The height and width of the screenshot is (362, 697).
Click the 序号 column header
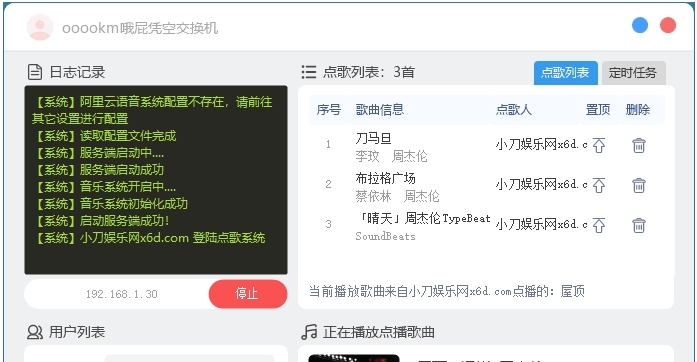point(328,109)
